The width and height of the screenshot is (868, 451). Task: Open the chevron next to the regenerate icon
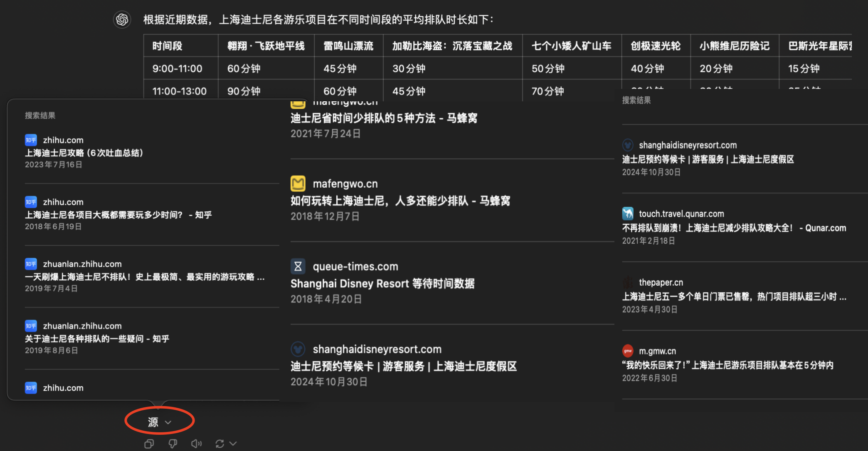click(233, 444)
